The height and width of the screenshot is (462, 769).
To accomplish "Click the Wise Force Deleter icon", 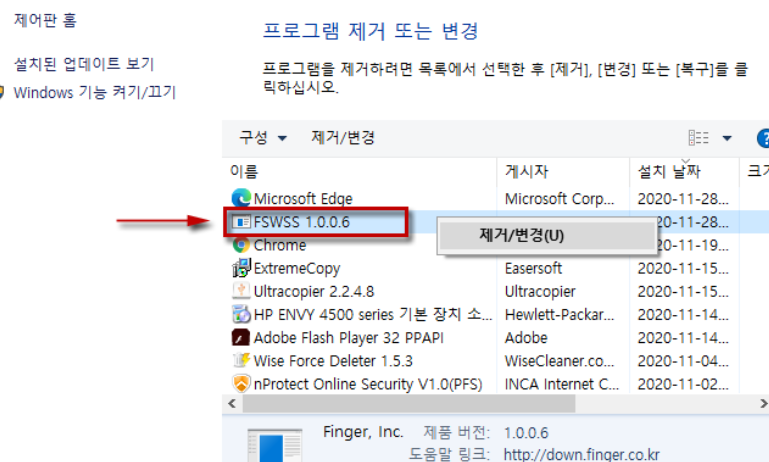I will point(241,360).
